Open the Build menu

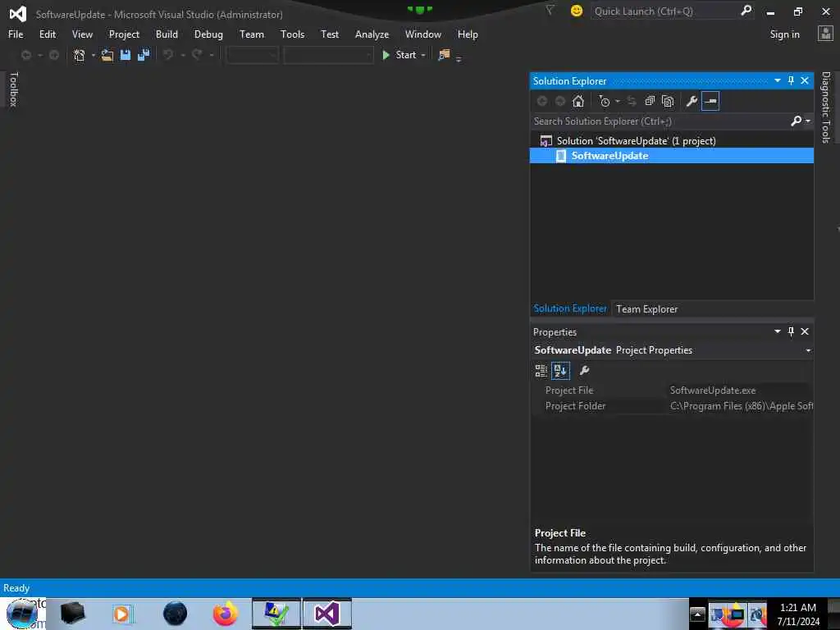[167, 34]
